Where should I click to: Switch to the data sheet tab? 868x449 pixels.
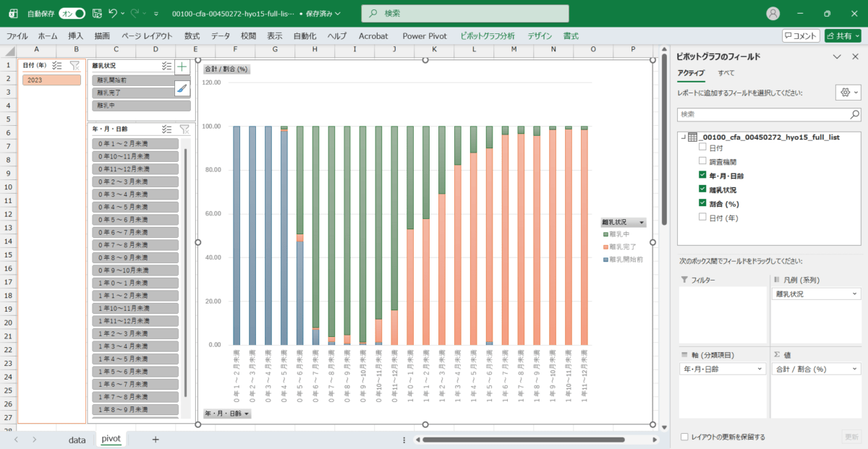pyautogui.click(x=77, y=439)
